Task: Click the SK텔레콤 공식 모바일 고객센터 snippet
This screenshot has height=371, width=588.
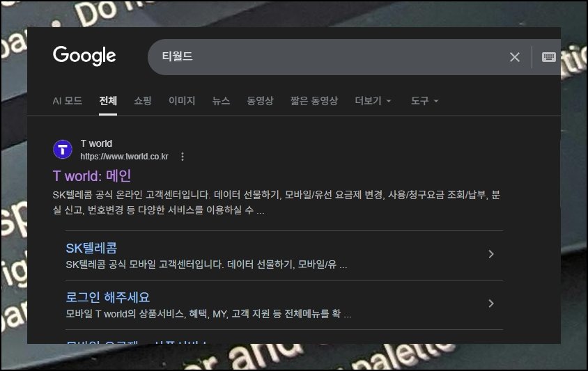Action: click(206, 265)
